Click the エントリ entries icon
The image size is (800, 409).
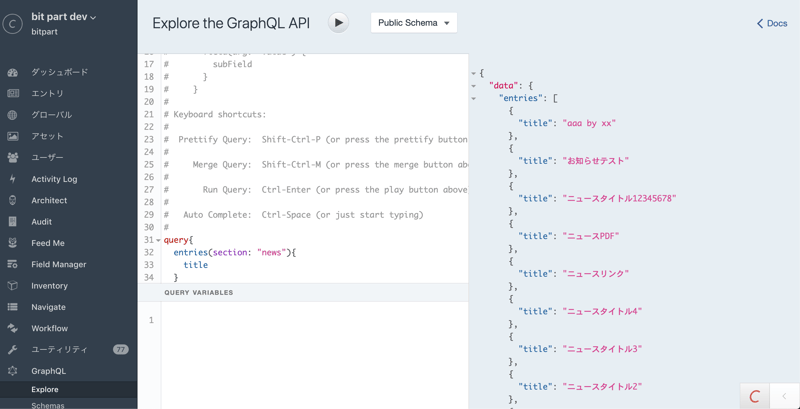point(13,93)
